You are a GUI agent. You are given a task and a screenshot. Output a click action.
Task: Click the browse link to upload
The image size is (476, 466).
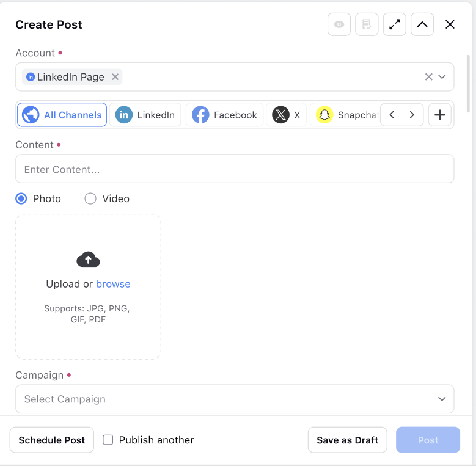pyautogui.click(x=113, y=284)
